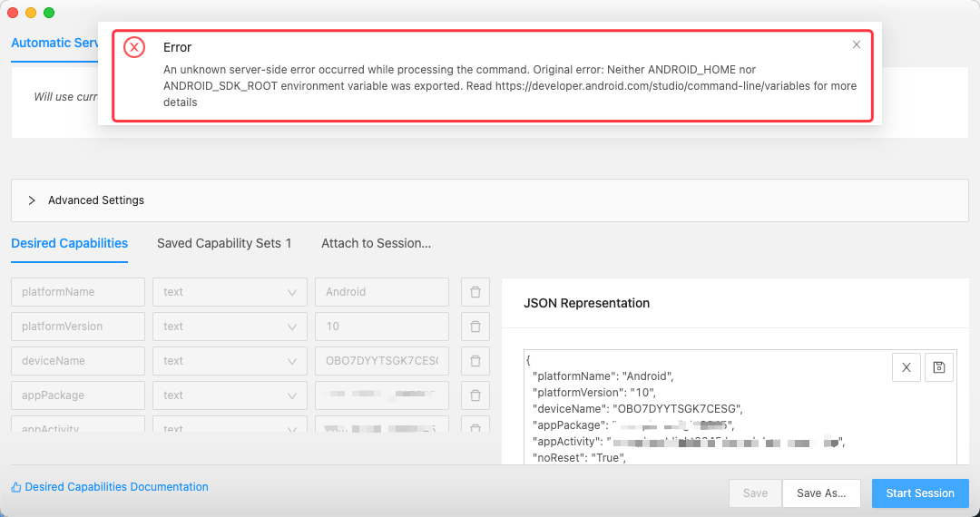Click the ANDROID_HOME error message text

click(x=510, y=85)
